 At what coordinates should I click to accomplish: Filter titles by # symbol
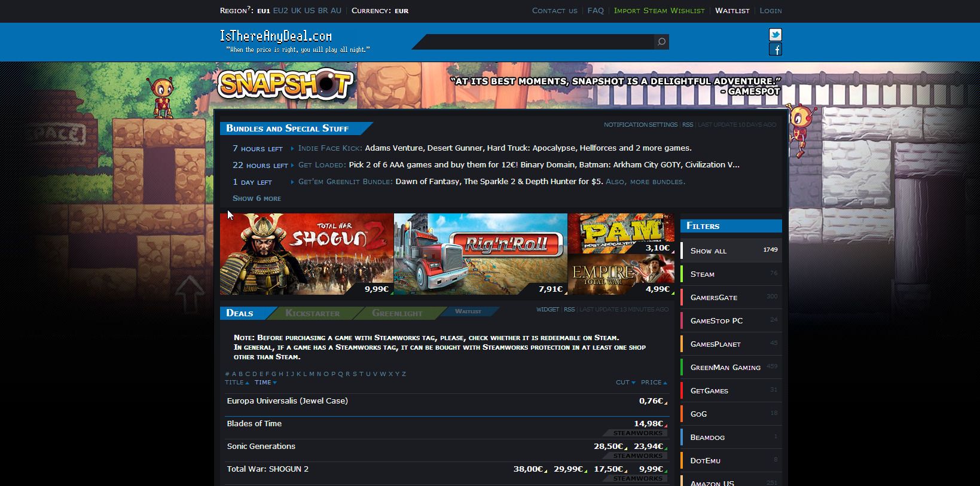(227, 374)
